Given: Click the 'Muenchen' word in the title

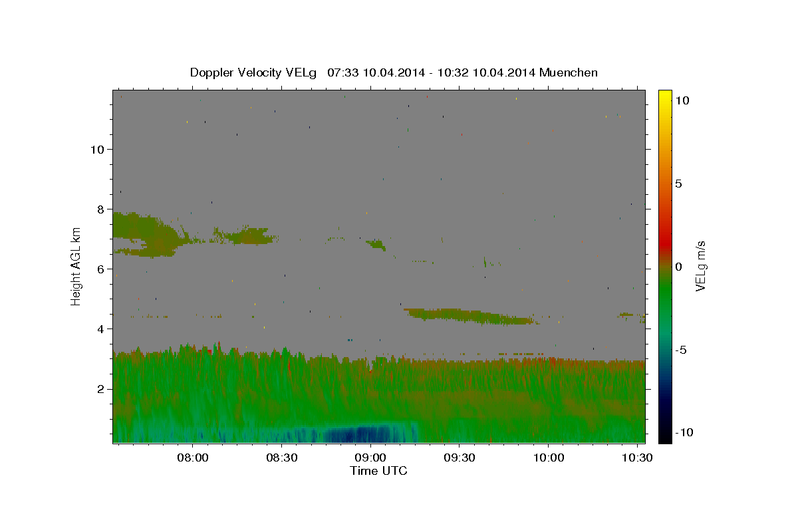Looking at the screenshot, I should click(x=569, y=72).
